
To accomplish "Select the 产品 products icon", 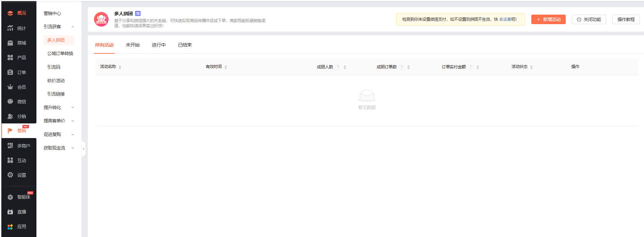I will click(10, 57).
